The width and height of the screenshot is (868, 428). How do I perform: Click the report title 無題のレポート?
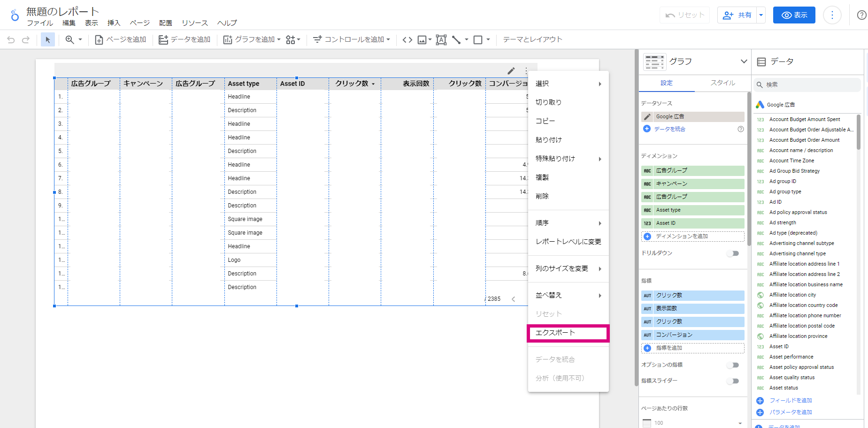coord(63,11)
